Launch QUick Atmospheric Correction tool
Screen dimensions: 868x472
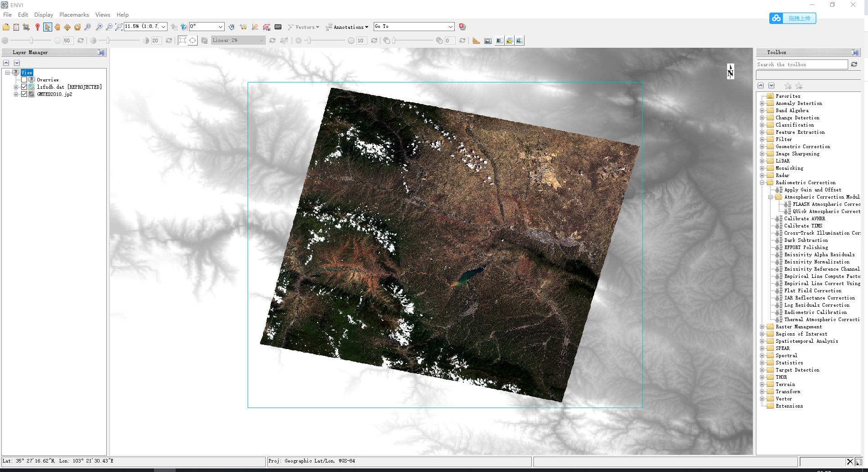(x=826, y=211)
